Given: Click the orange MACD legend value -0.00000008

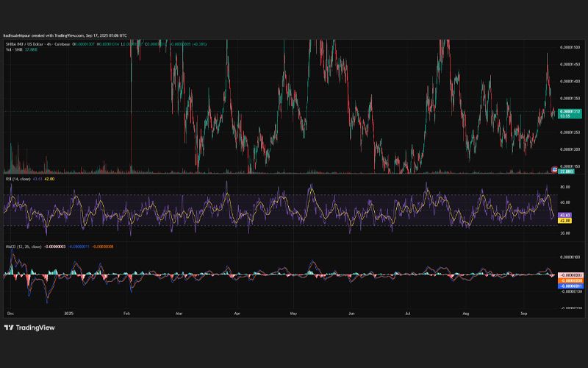Looking at the screenshot, I should [102, 247].
